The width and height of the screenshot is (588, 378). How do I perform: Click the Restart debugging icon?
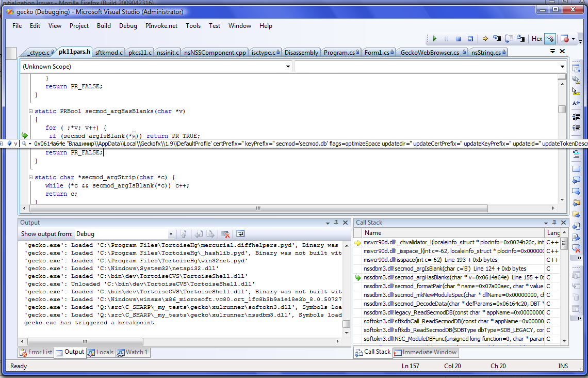(x=470, y=39)
